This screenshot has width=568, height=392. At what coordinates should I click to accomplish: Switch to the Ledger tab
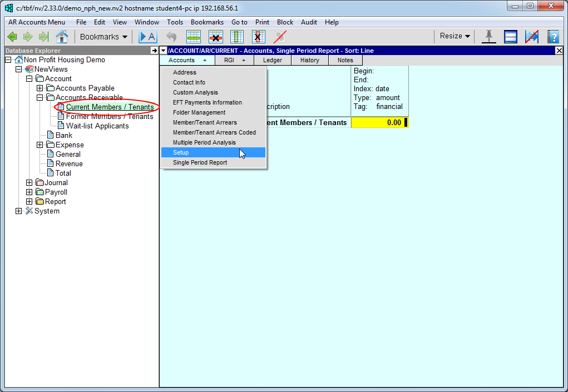pos(272,60)
